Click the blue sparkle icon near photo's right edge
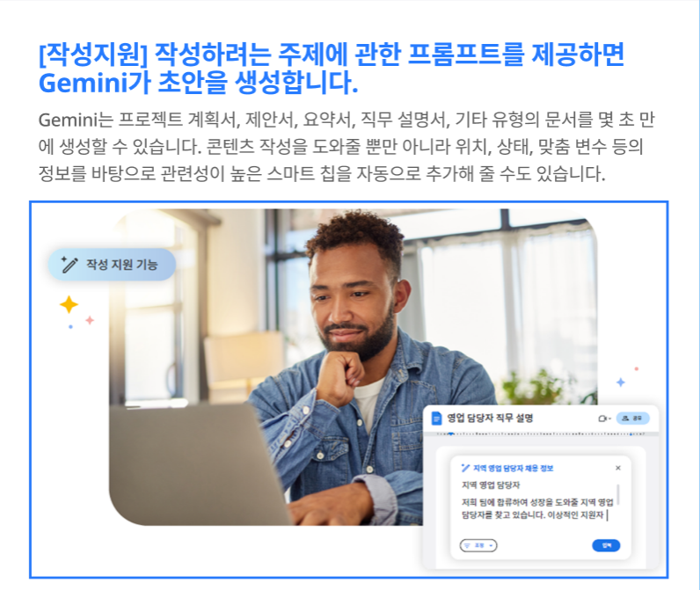 point(621,382)
